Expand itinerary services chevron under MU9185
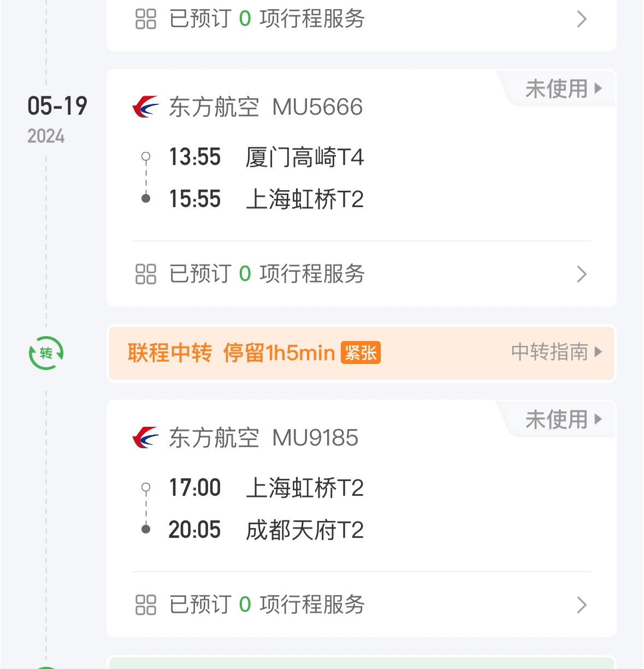This screenshot has width=644, height=669. click(x=582, y=605)
